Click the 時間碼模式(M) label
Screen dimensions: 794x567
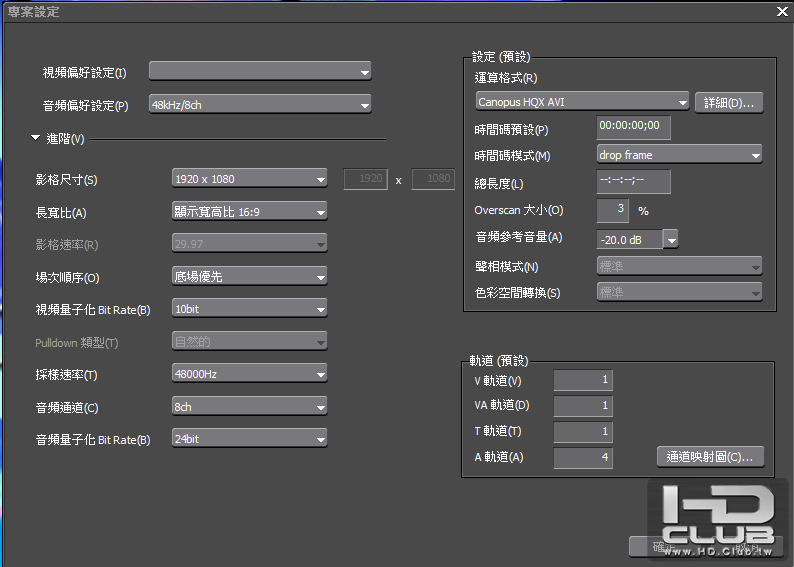coord(512,156)
